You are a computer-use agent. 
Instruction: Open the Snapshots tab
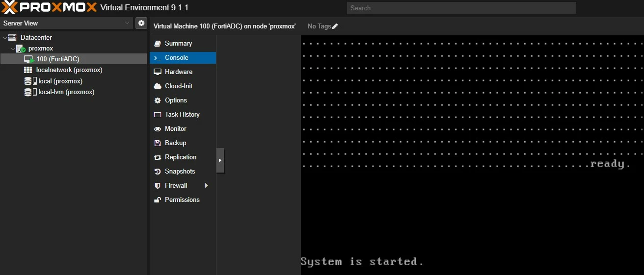tap(183, 172)
